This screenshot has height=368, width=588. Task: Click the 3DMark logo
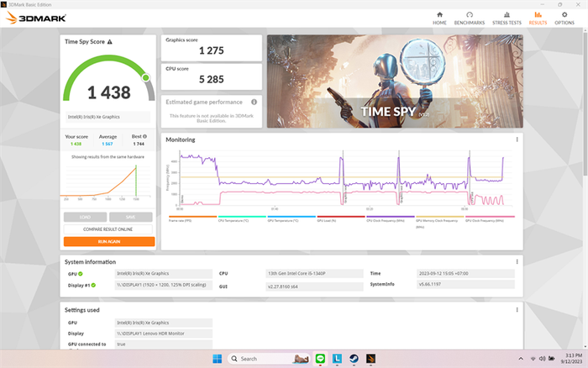tap(36, 18)
